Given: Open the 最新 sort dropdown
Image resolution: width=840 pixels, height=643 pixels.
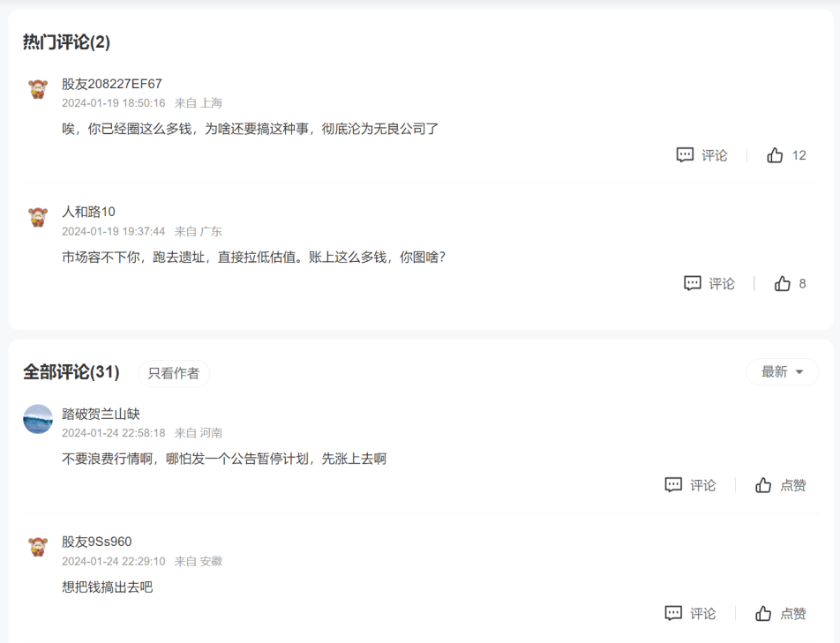Looking at the screenshot, I should tap(782, 371).
